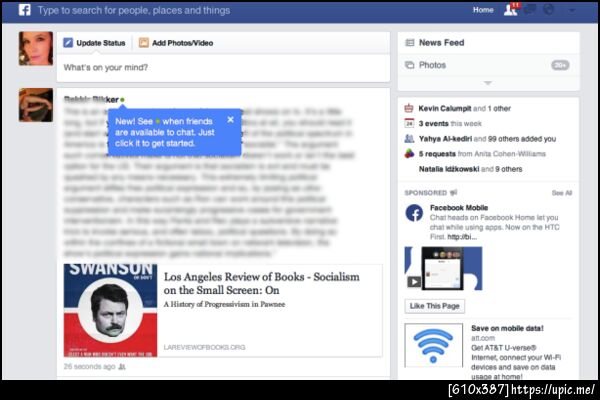Click friends icon beside Yahya Al-kediri

(x=409, y=139)
